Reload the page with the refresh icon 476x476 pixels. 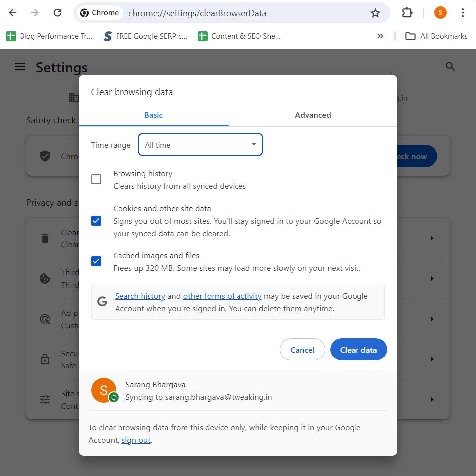click(57, 13)
